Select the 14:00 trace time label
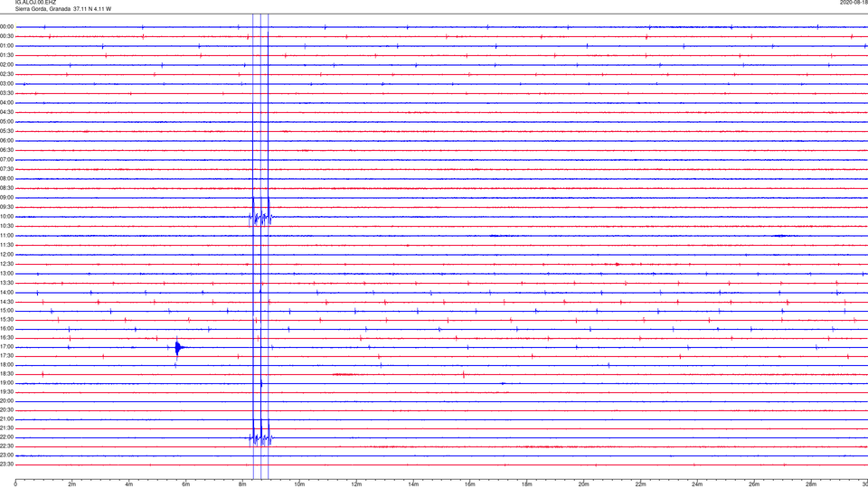868x488 pixels. 6,292
